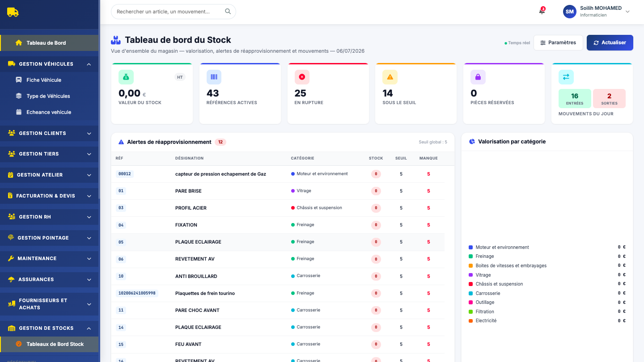Click the calendar icon of Echeance vehicule
This screenshot has width=644, height=362.
point(19,112)
